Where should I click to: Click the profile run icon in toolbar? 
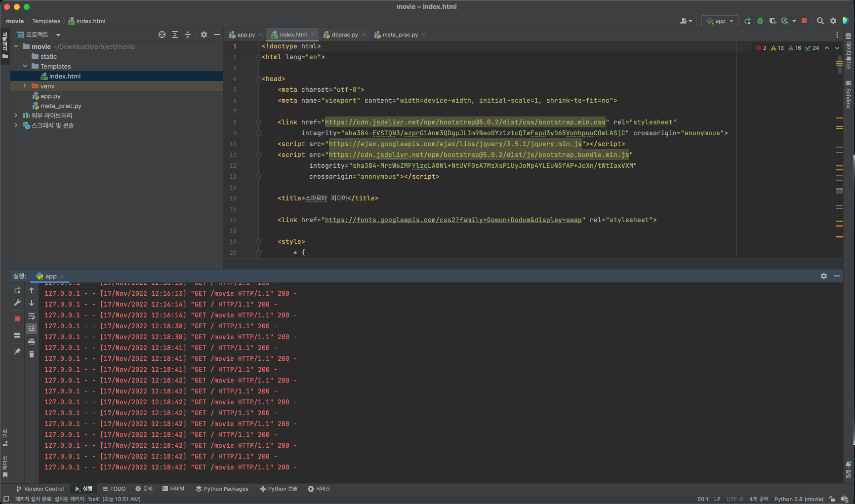point(785,21)
